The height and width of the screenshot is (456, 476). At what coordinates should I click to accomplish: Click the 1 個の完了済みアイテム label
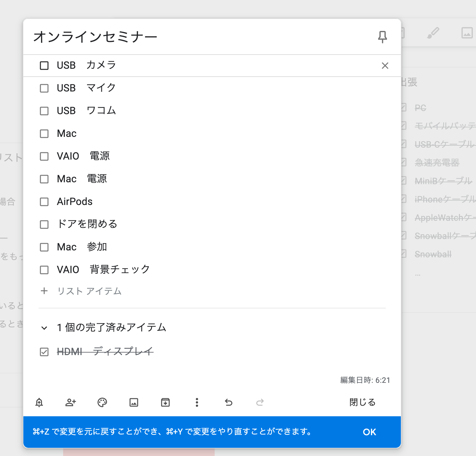[x=111, y=328]
